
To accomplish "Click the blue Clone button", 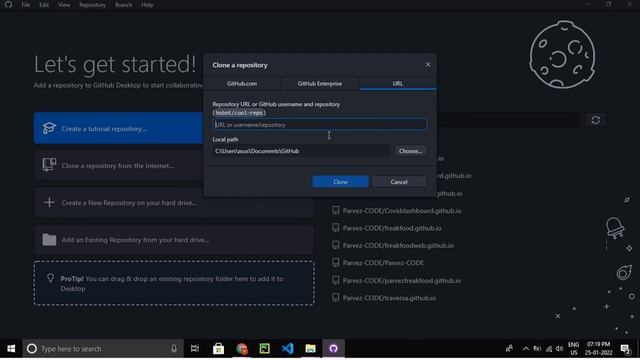I will [340, 182].
